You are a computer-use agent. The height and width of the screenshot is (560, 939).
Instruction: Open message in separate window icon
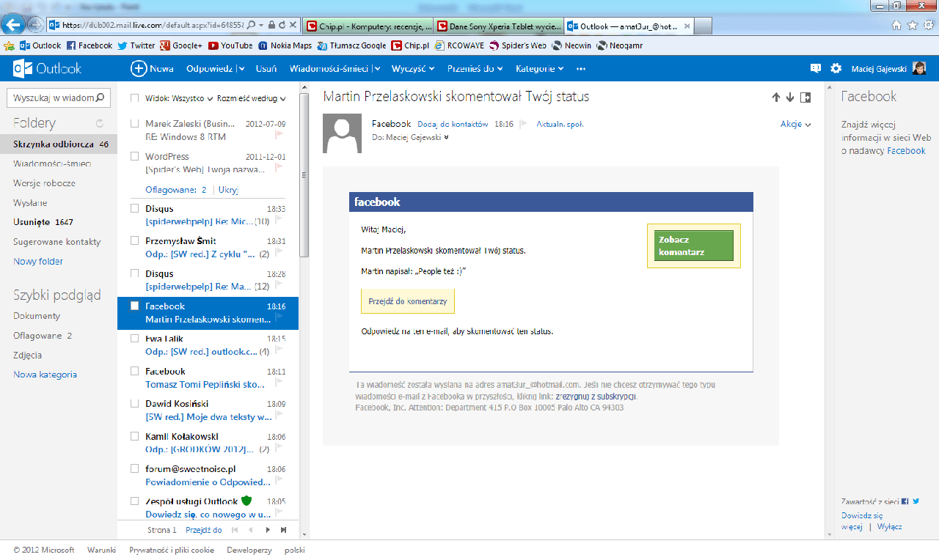[x=805, y=96]
